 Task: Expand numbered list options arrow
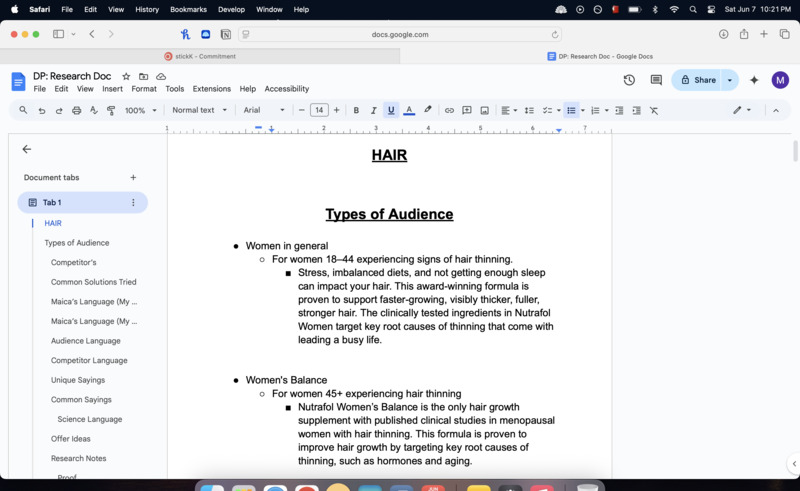pos(607,110)
